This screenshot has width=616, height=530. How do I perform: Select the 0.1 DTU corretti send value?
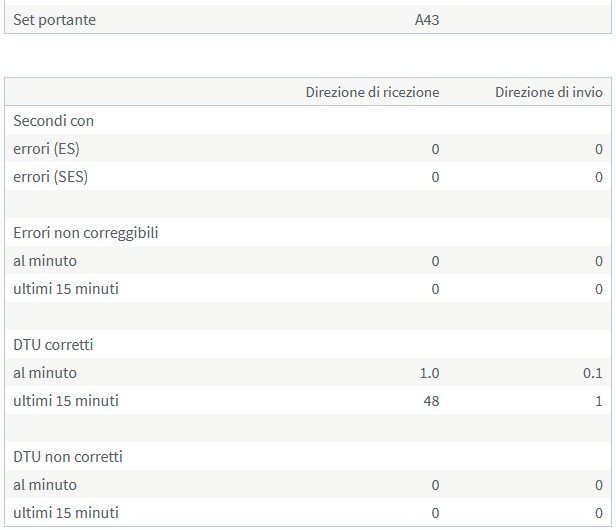click(x=593, y=372)
